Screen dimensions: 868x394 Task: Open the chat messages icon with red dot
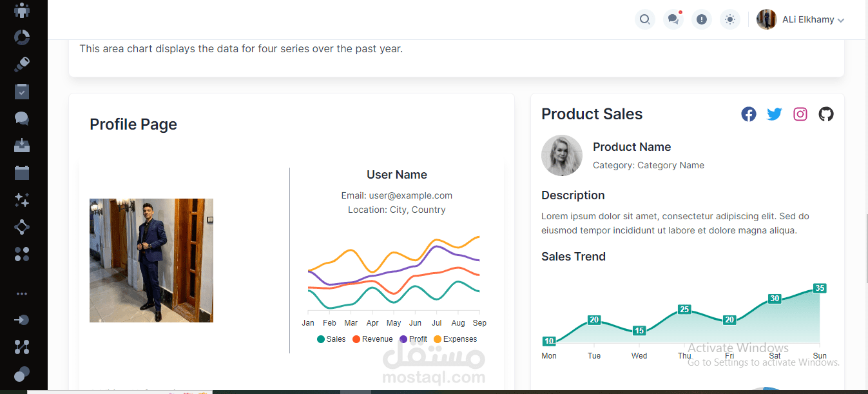pos(673,19)
